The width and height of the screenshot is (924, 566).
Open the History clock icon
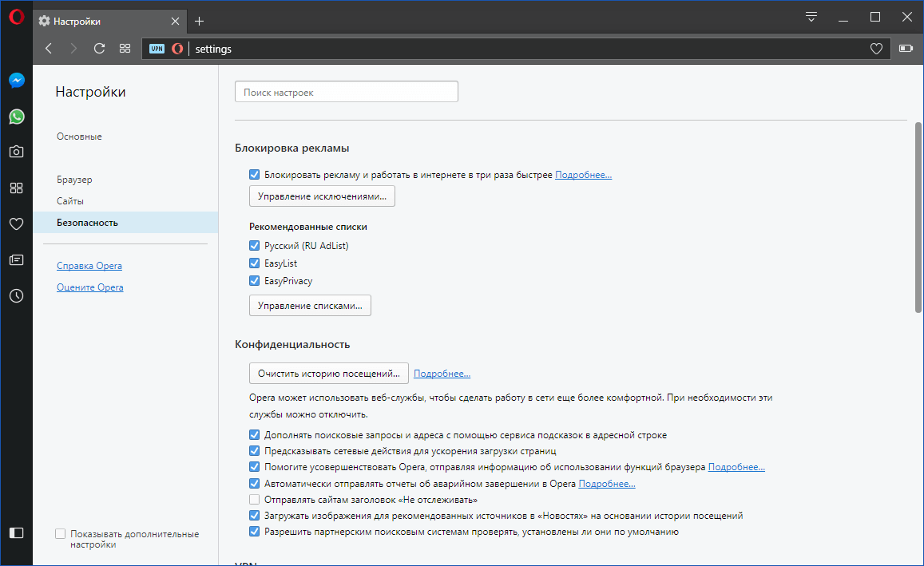point(16,296)
